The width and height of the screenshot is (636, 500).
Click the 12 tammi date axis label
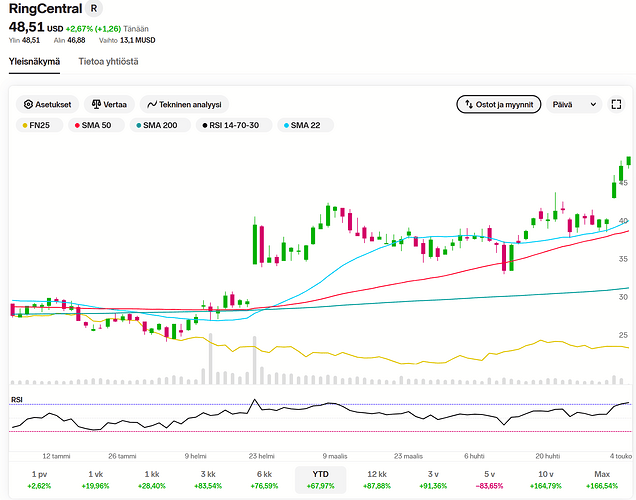[x=56, y=456]
